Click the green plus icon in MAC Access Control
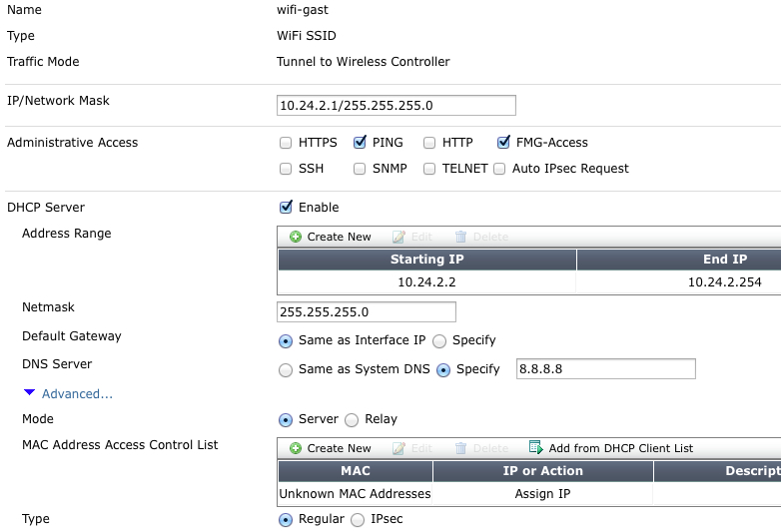 (296, 448)
